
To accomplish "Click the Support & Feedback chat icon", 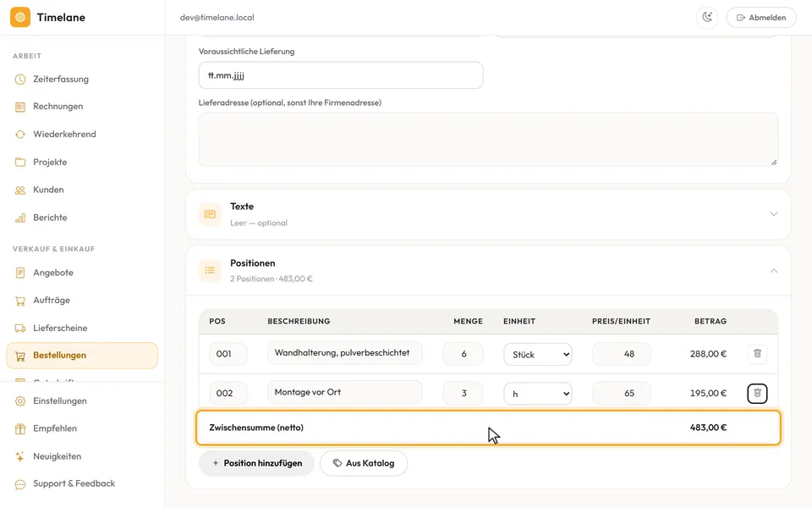I will pyautogui.click(x=20, y=484).
